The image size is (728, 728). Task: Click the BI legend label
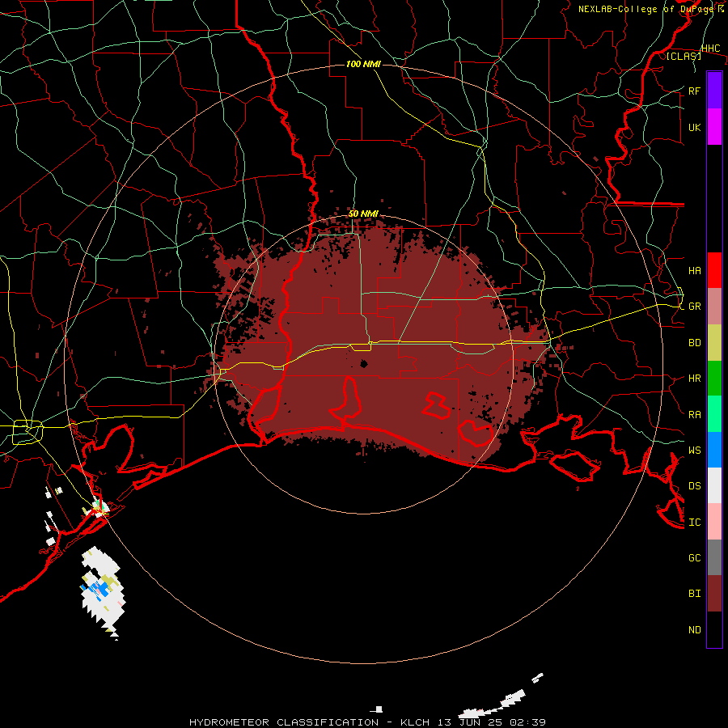pos(695,594)
